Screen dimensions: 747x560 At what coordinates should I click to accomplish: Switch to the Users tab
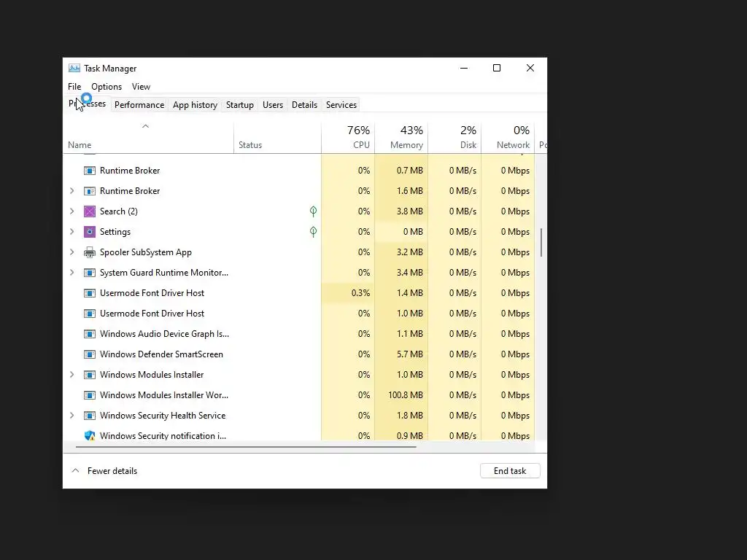[273, 105]
